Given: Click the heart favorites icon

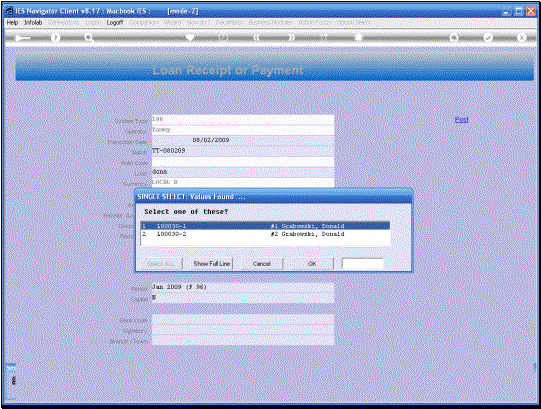Looking at the screenshot, I should click(x=190, y=37).
